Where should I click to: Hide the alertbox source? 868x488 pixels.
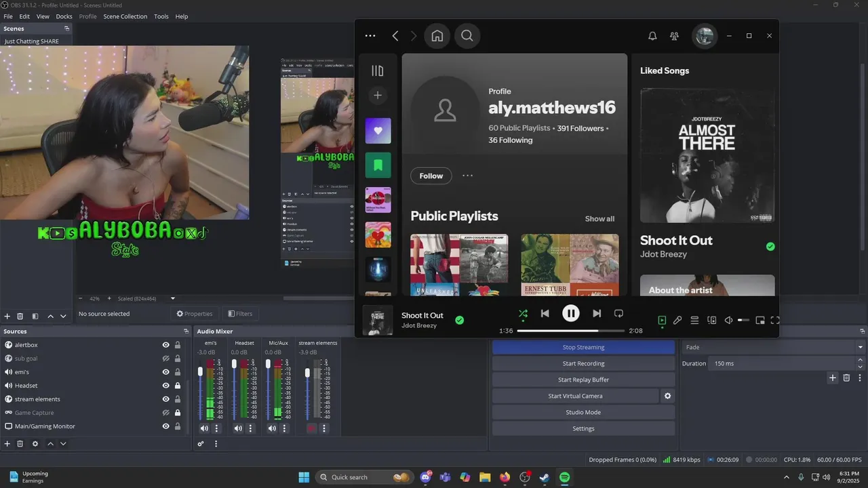(165, 345)
